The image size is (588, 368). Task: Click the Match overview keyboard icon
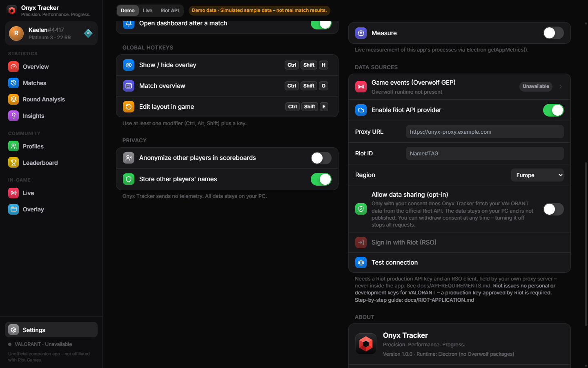point(129,86)
